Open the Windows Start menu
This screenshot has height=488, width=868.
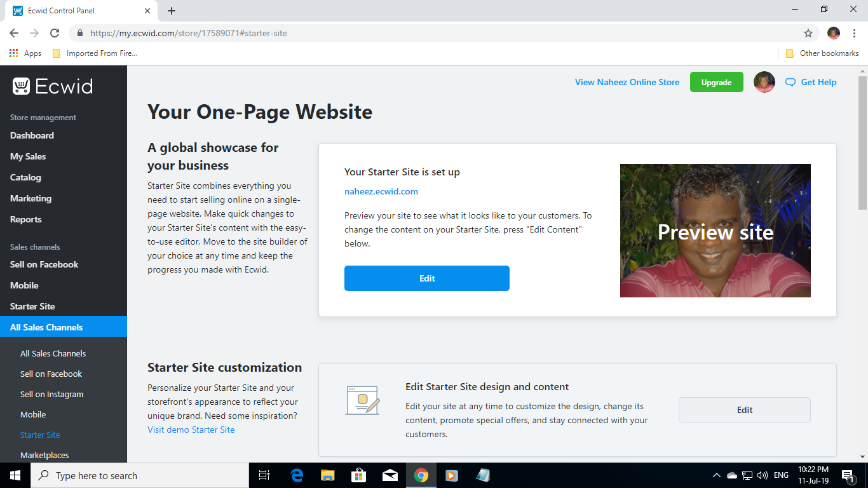[x=15, y=475]
